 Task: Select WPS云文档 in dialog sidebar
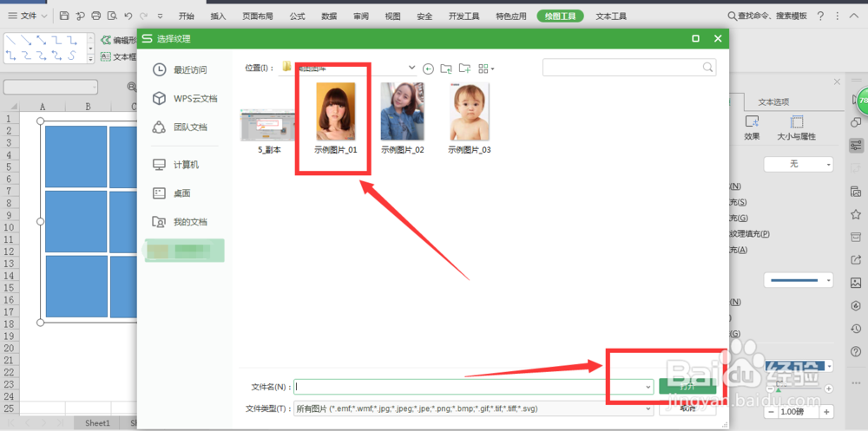[185, 99]
